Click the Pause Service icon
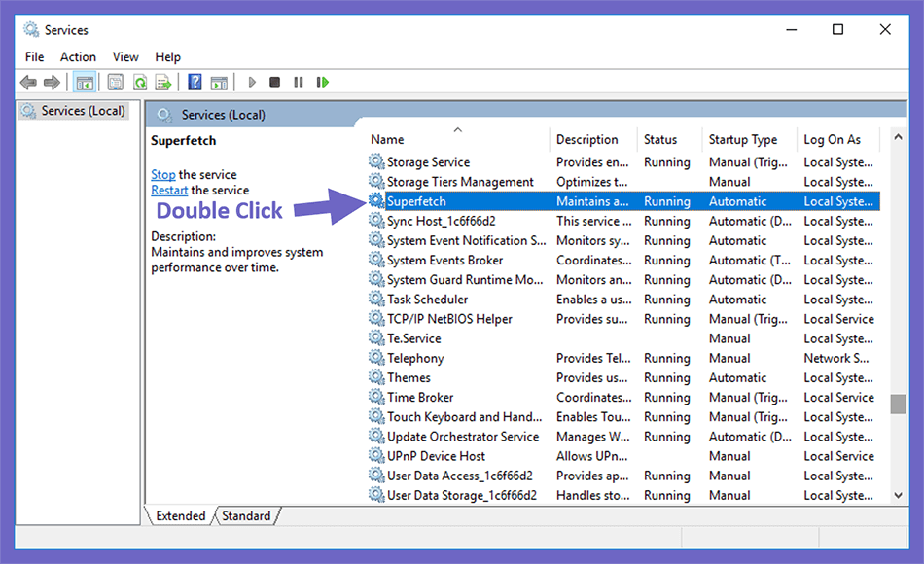The height and width of the screenshot is (564, 924). (x=299, y=82)
